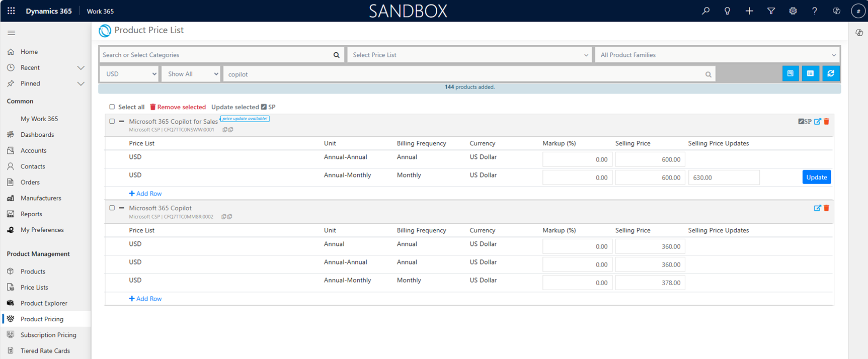Click the Dynamics 365 title in header
The height and width of the screenshot is (359, 868).
coord(49,11)
